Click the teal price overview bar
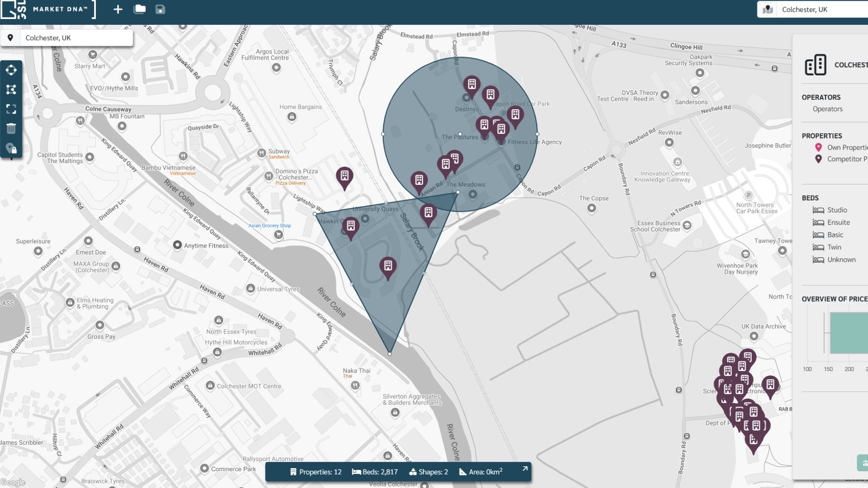 850,333
